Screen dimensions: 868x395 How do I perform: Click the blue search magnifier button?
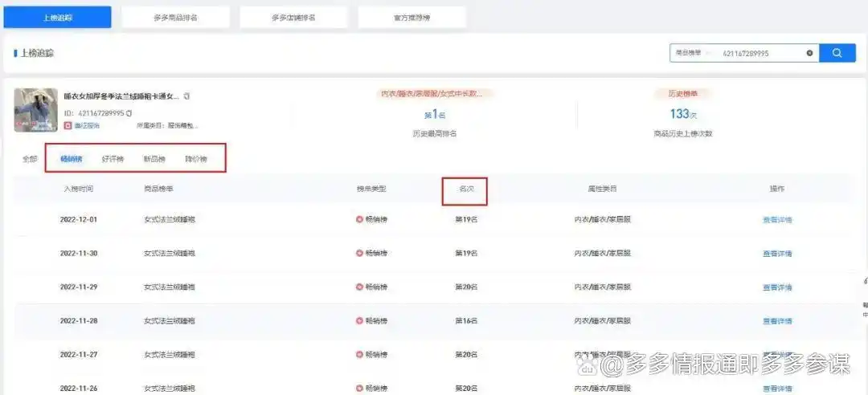point(837,53)
